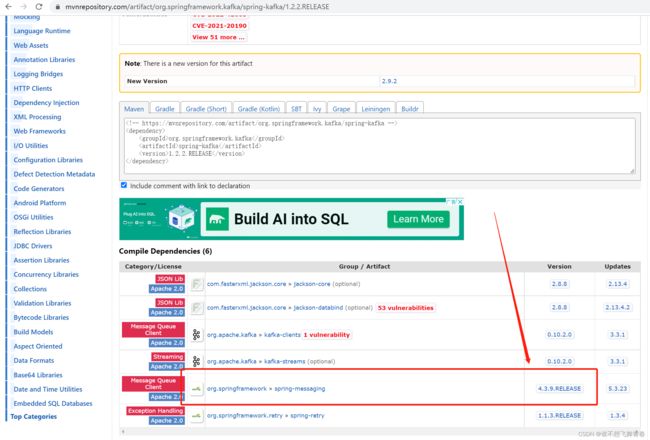Click the jackson-databind artifact icon

[197, 308]
